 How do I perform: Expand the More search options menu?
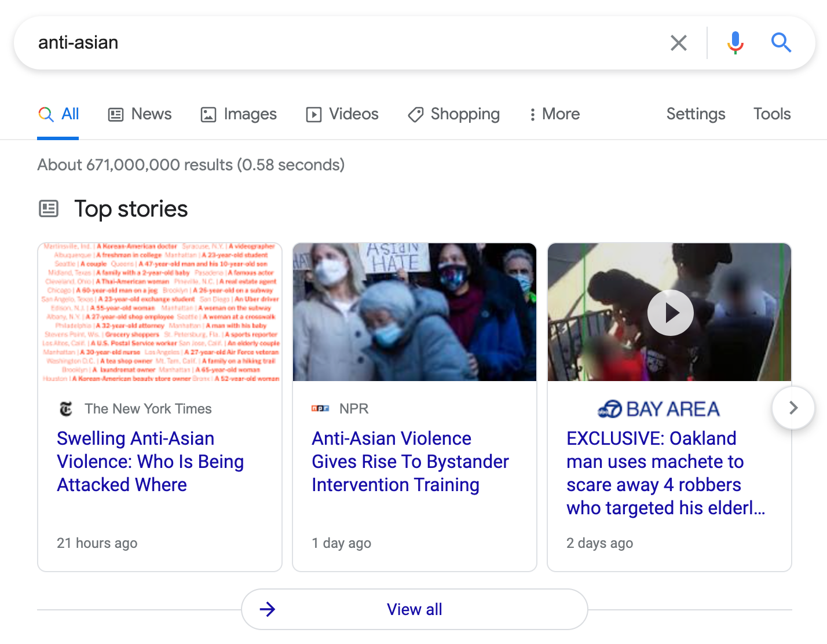554,114
